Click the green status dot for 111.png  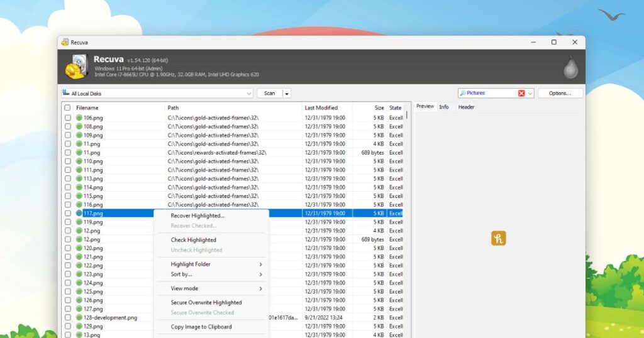click(x=79, y=170)
